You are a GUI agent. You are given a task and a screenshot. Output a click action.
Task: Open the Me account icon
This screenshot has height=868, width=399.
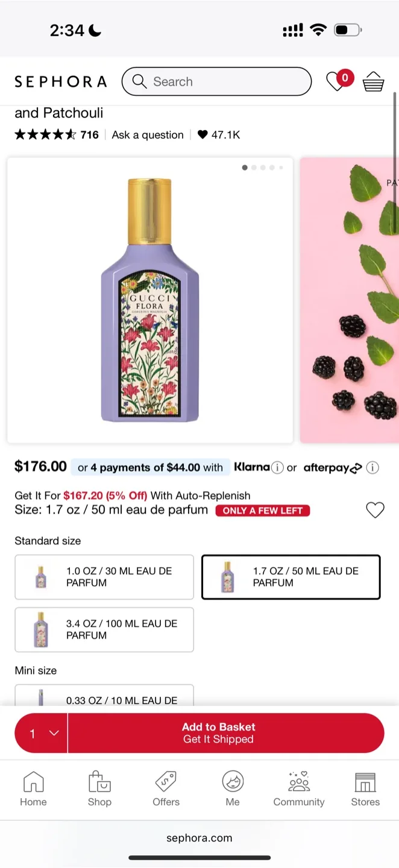(x=233, y=788)
